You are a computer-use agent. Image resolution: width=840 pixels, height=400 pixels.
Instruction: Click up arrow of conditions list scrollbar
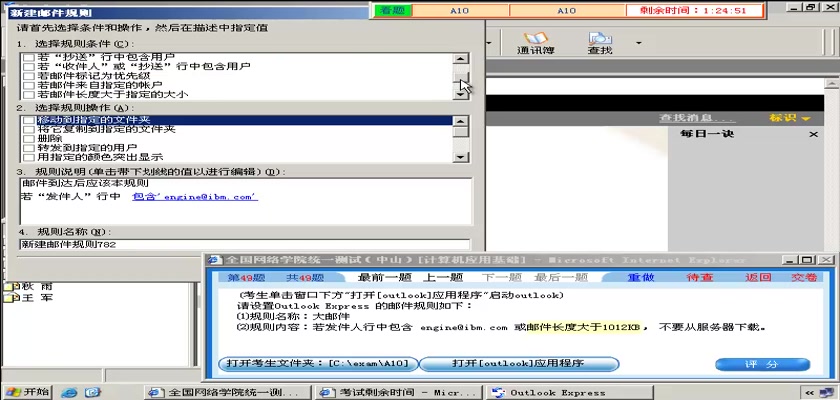(461, 59)
